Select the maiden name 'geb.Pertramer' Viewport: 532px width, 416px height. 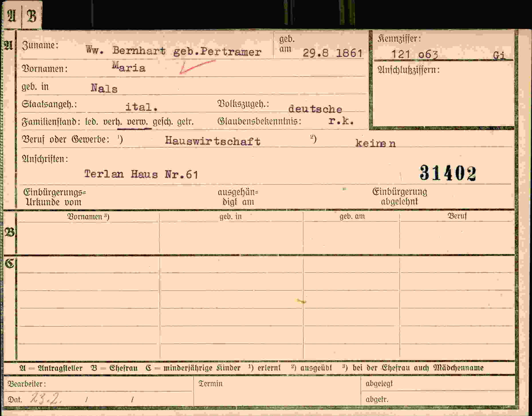(x=217, y=52)
